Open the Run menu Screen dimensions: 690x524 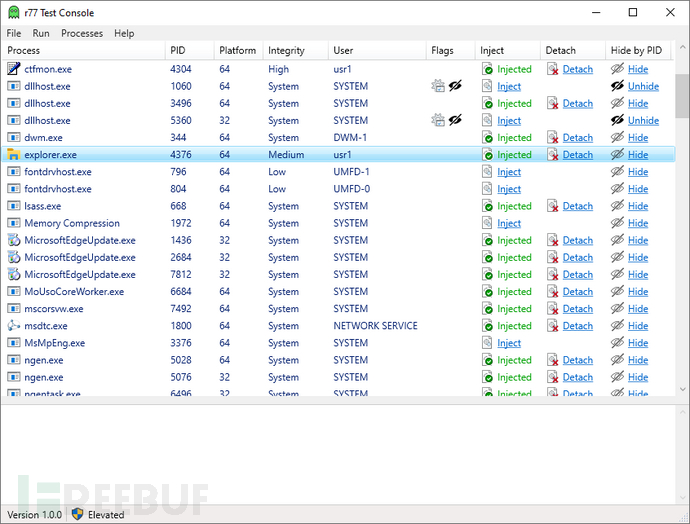tap(41, 33)
